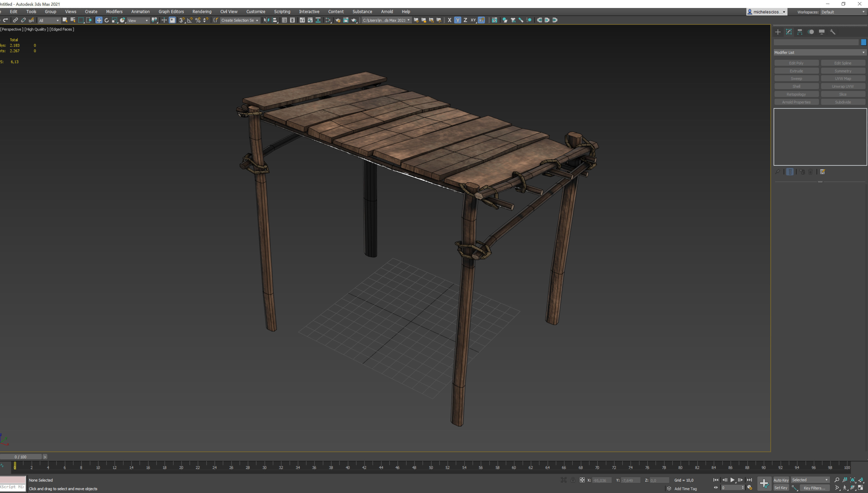The height and width of the screenshot is (493, 868).
Task: Click the Maximize Viewport Toggle icon
Action: tap(861, 488)
